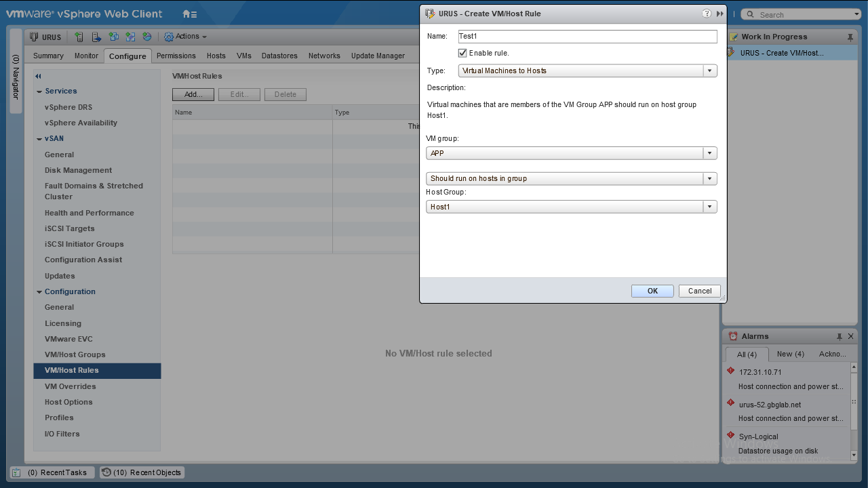Viewport: 868px width, 488px height.
Task: Switch to the Update Manager tab
Action: 378,56
